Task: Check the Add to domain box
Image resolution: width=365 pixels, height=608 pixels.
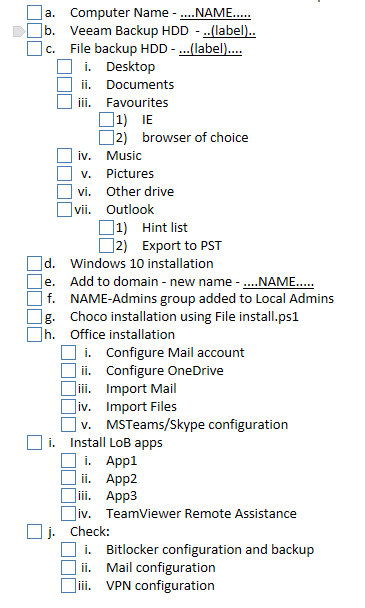Action: 35,281
